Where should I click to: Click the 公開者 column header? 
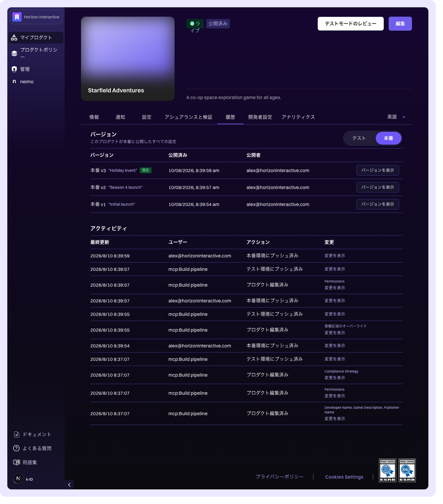pyautogui.click(x=254, y=155)
